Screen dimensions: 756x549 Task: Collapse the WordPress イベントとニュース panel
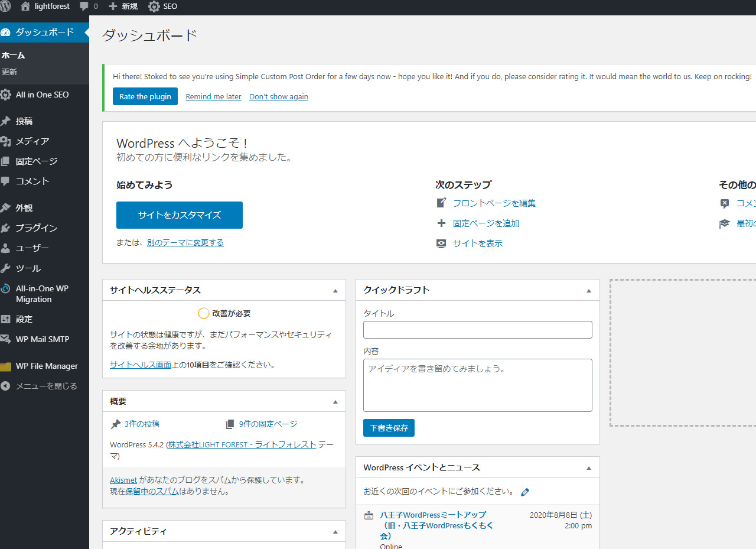[588, 468]
